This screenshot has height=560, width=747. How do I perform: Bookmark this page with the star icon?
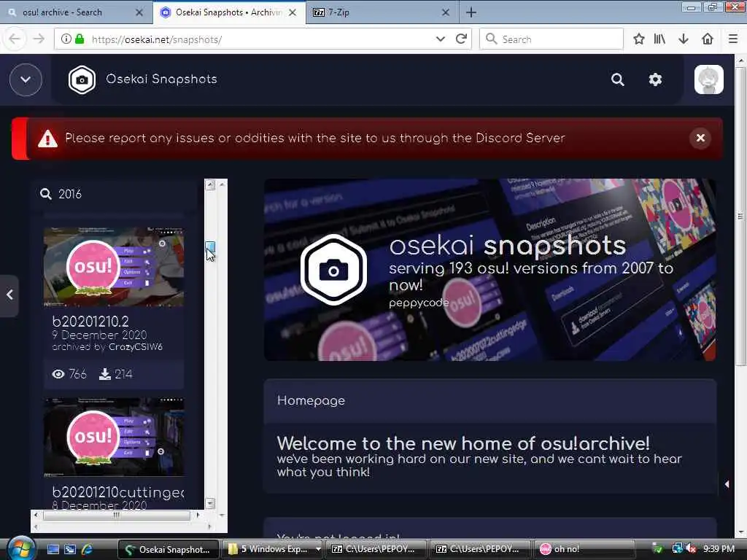[x=639, y=39]
